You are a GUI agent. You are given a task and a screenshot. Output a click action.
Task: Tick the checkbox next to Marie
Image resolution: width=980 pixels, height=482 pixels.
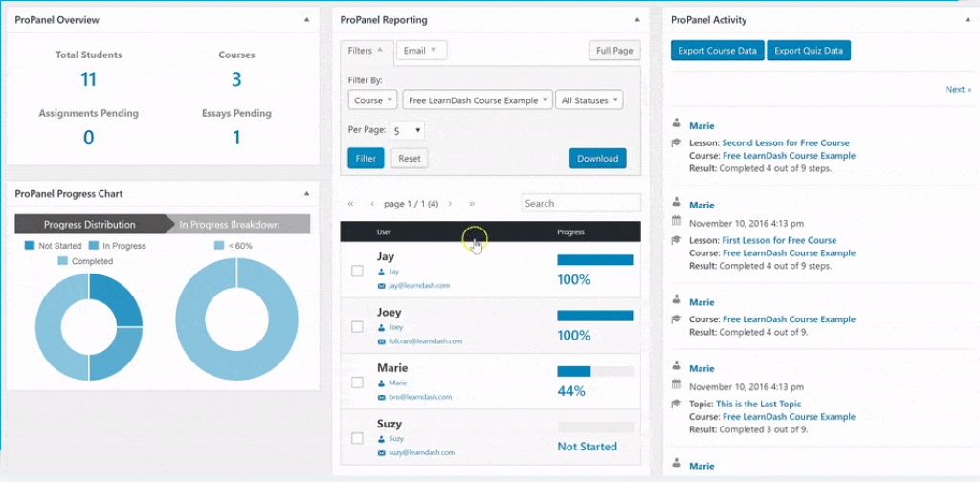(357, 383)
